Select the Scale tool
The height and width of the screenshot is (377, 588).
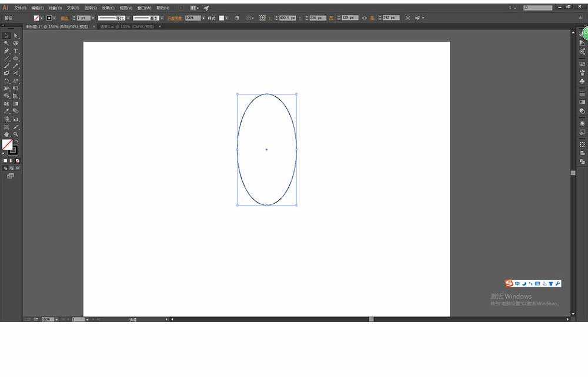tap(16, 81)
